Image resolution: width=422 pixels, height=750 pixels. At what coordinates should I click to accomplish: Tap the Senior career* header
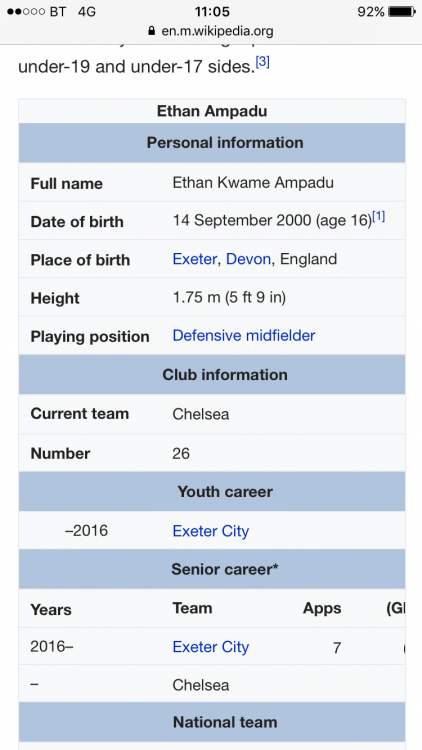coord(212,569)
